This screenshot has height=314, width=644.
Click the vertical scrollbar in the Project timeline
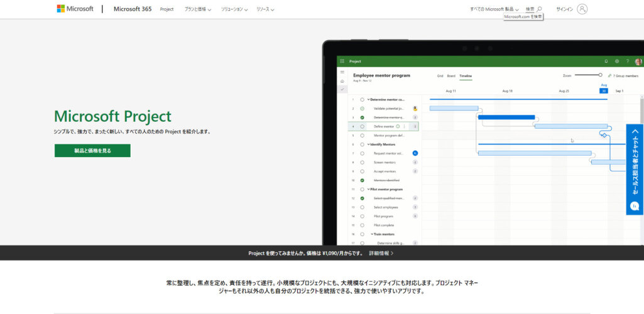click(x=642, y=111)
